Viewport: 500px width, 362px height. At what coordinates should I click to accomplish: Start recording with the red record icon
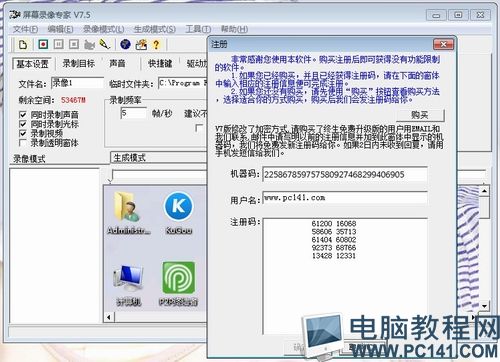[x=43, y=44]
